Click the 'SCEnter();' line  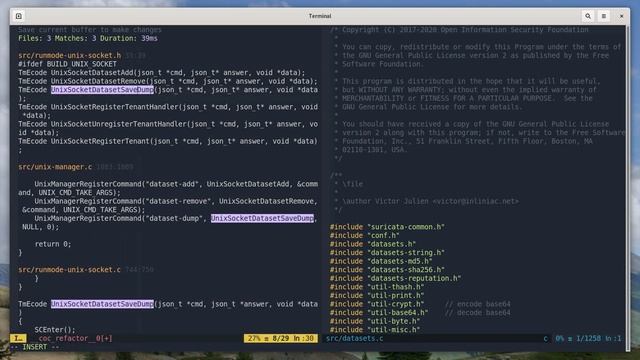[55, 330]
